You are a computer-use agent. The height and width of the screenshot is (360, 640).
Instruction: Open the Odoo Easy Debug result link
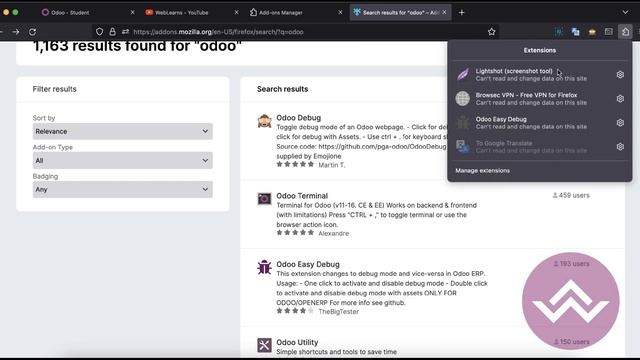[x=308, y=264]
